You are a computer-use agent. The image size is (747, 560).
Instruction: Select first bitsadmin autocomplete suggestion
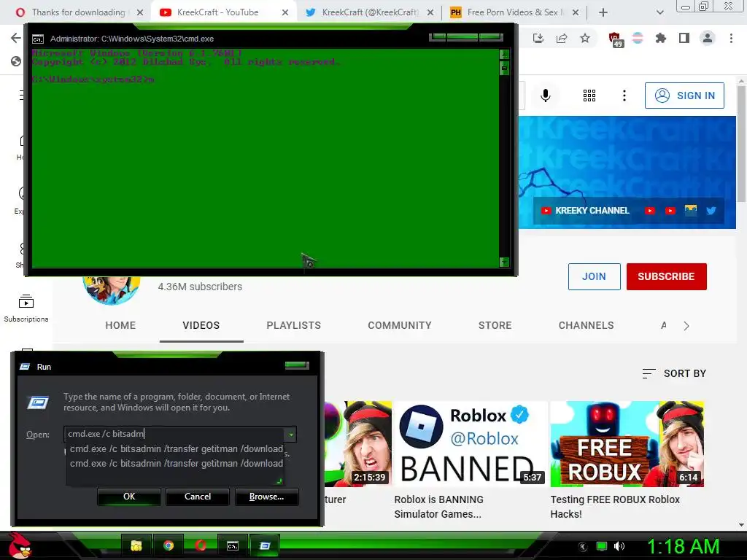pos(177,448)
